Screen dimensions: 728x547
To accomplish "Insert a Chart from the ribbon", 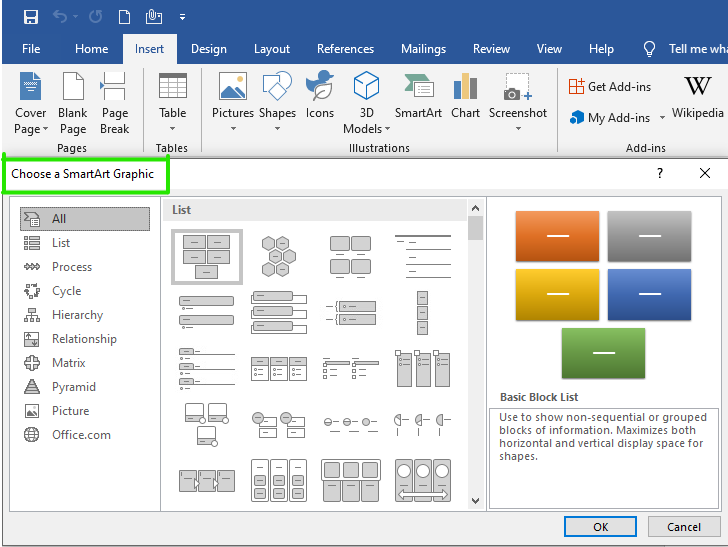I will pyautogui.click(x=465, y=95).
